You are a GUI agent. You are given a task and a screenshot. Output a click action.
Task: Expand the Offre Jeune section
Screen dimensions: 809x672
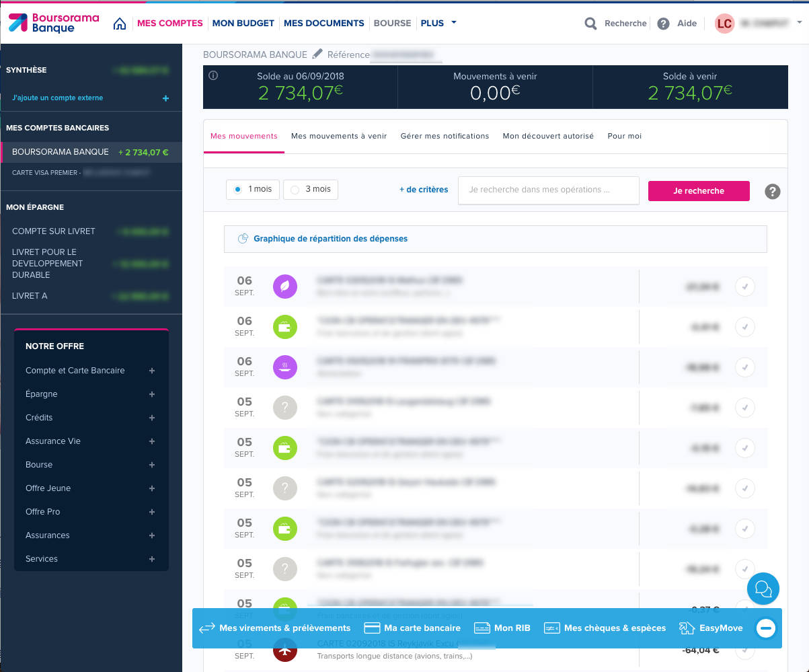coord(152,488)
